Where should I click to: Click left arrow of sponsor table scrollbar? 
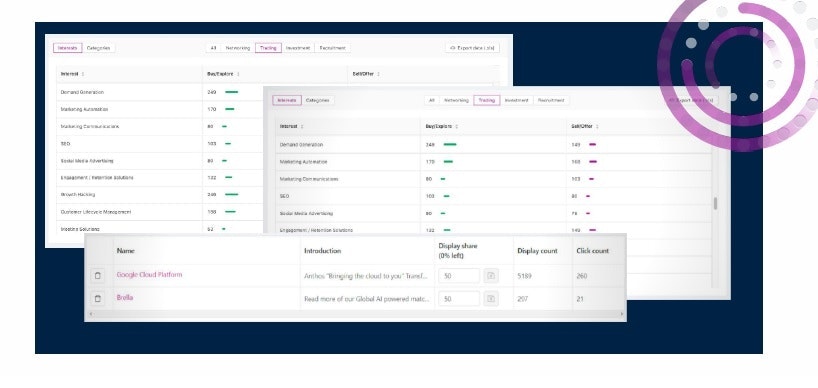click(91, 314)
